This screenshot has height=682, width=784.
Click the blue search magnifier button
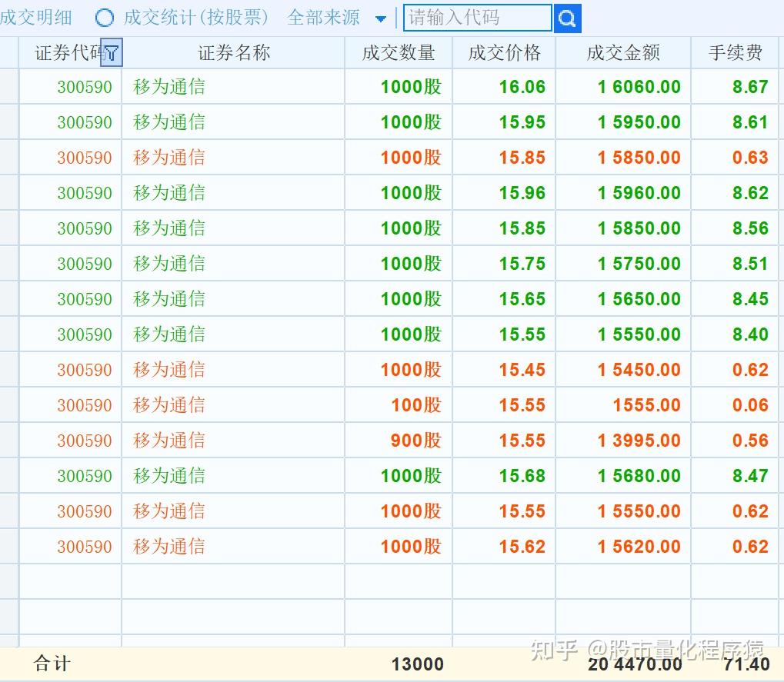(x=567, y=18)
